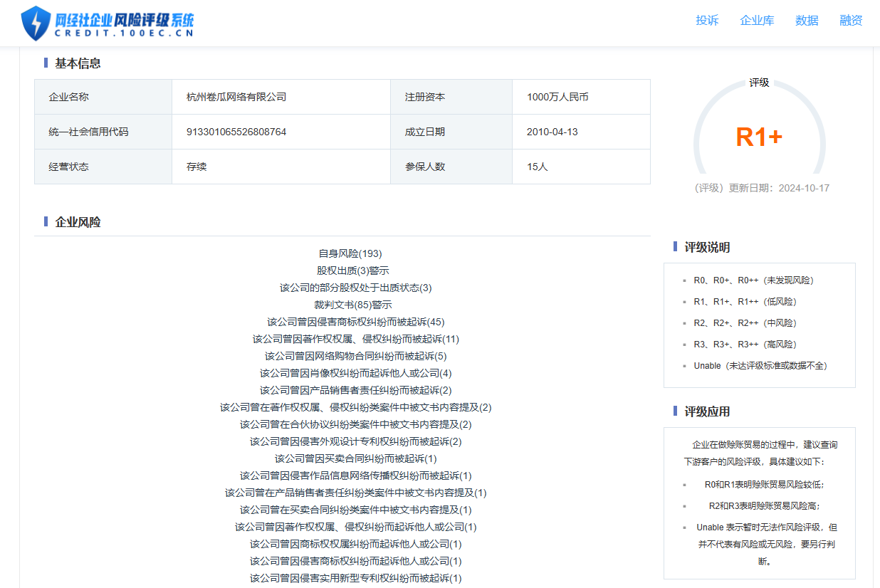
Task: Click the credit code 913301065526808764
Action: click(x=236, y=132)
